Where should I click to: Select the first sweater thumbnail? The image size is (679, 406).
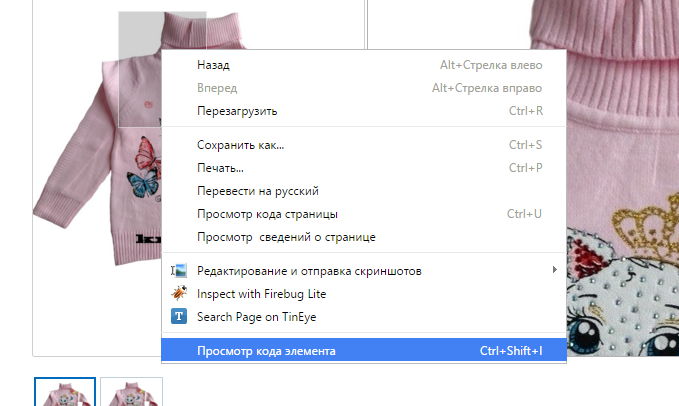pyautogui.click(x=65, y=393)
